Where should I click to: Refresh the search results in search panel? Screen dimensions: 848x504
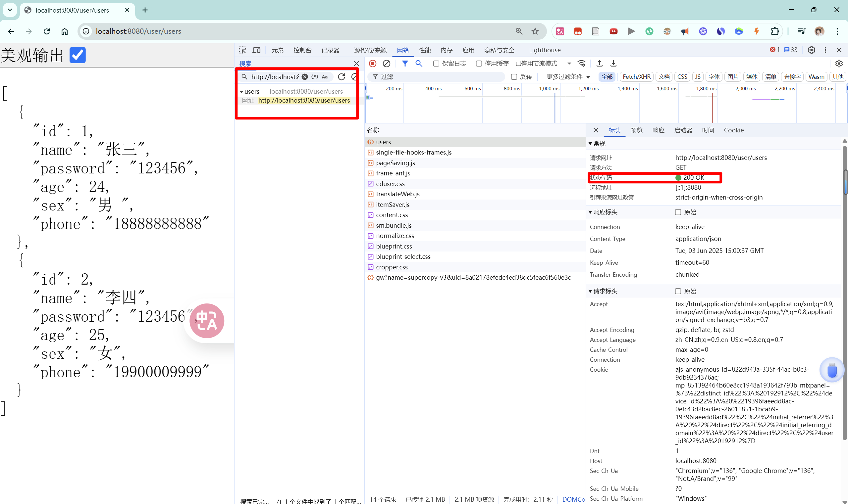point(342,77)
